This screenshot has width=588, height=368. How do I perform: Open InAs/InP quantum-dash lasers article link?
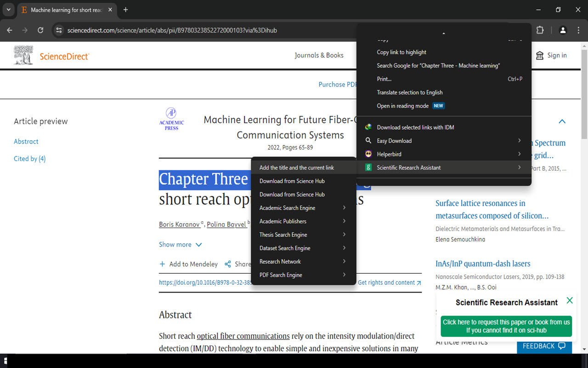point(483,264)
